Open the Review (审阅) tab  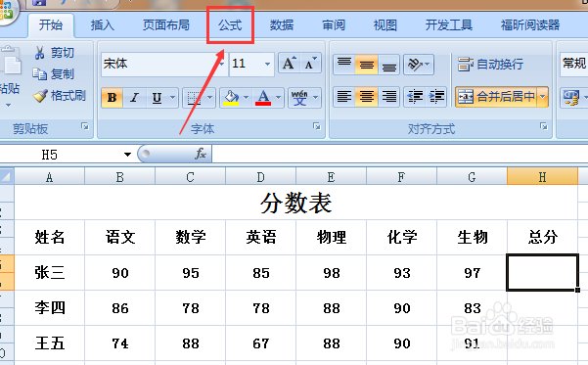334,25
